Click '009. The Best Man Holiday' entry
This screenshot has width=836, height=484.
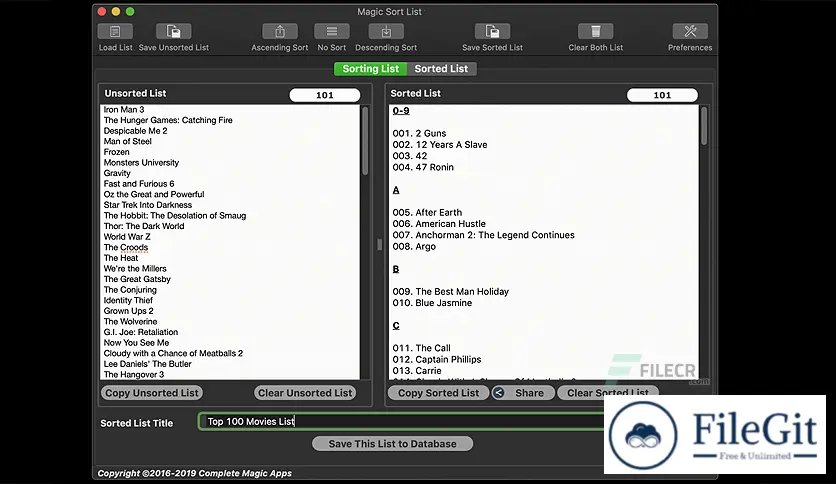pos(451,292)
